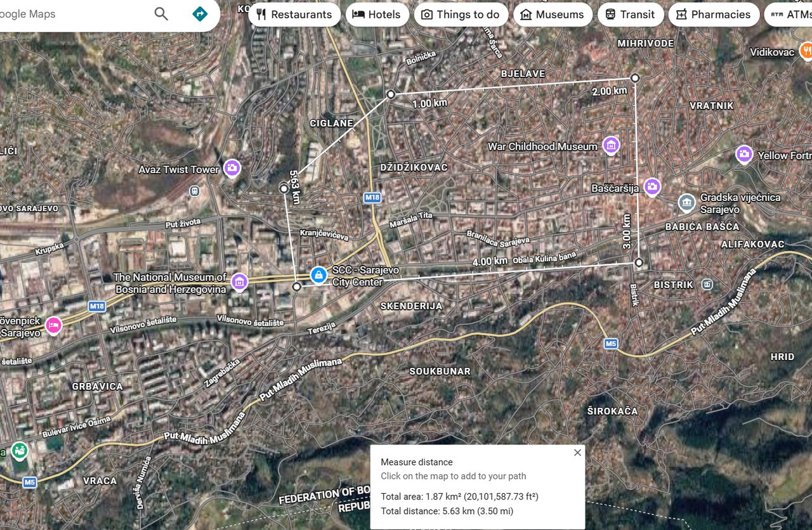
Task: Click the MIHRIVODE area label
Action: coord(646,43)
